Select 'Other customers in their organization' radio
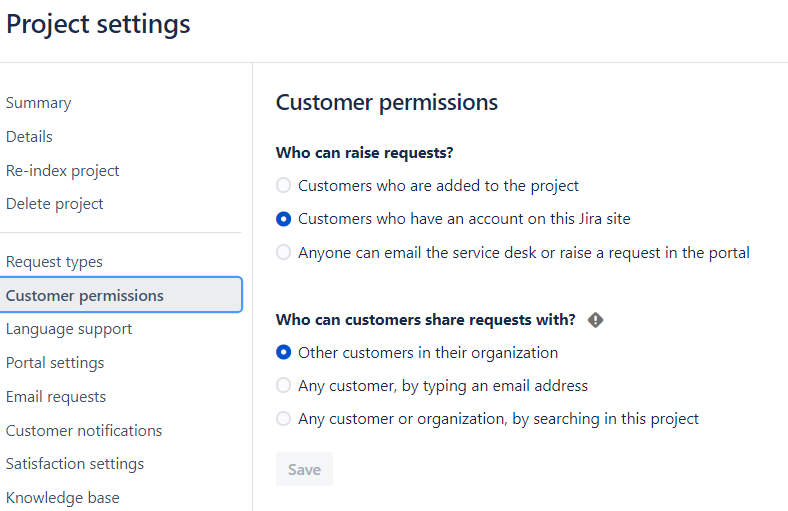Screen dimensions: 788x511 coord(284,352)
